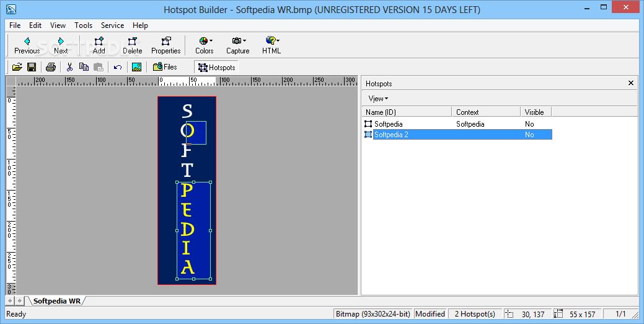644x324 pixels.
Task: Click Visible 'No' for Softpedia 2 row
Action: pos(529,135)
